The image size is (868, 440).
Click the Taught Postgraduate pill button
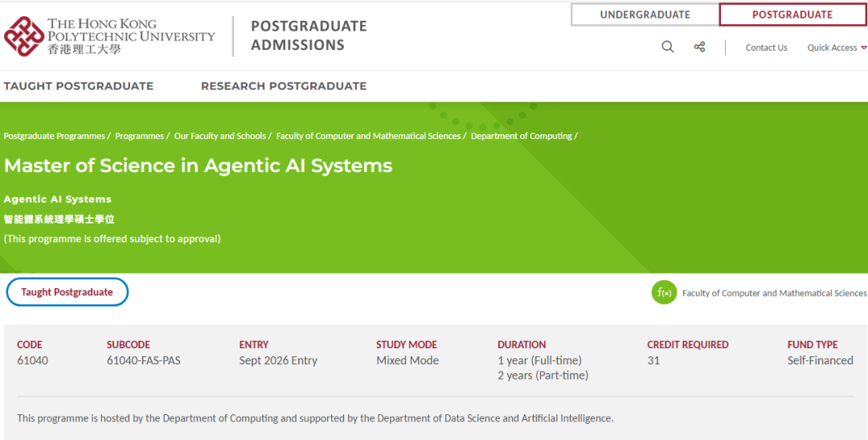(x=68, y=292)
